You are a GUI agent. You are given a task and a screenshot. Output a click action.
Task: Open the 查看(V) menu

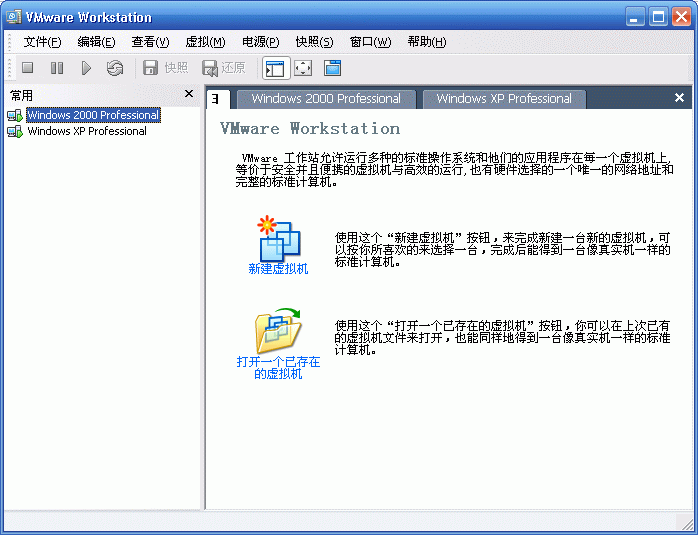(150, 42)
